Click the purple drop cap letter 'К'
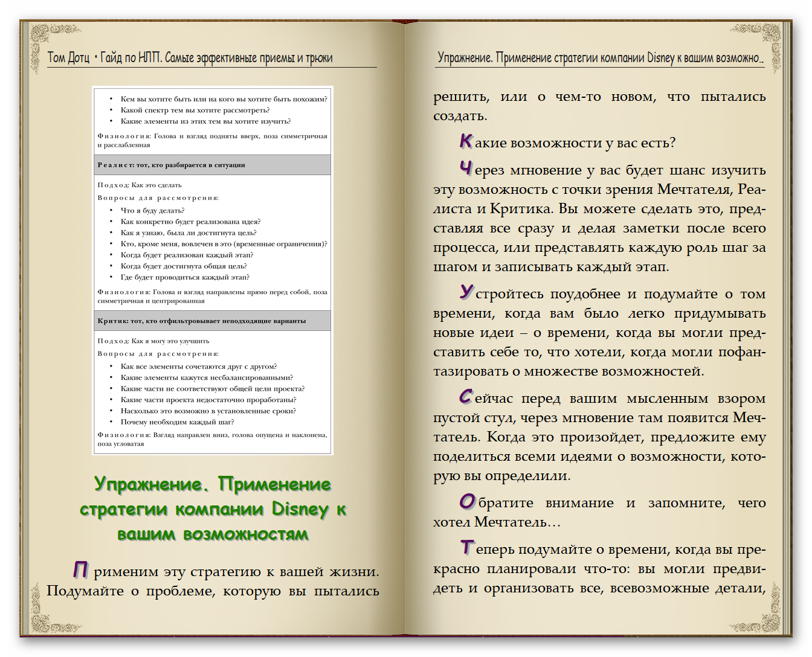Viewport: 812px width, 657px height. tap(465, 141)
